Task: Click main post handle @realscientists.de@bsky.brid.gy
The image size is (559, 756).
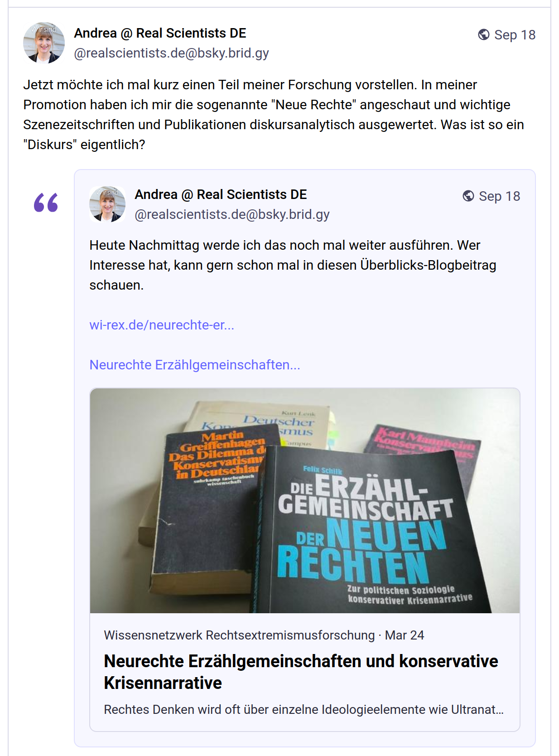Action: [x=171, y=53]
